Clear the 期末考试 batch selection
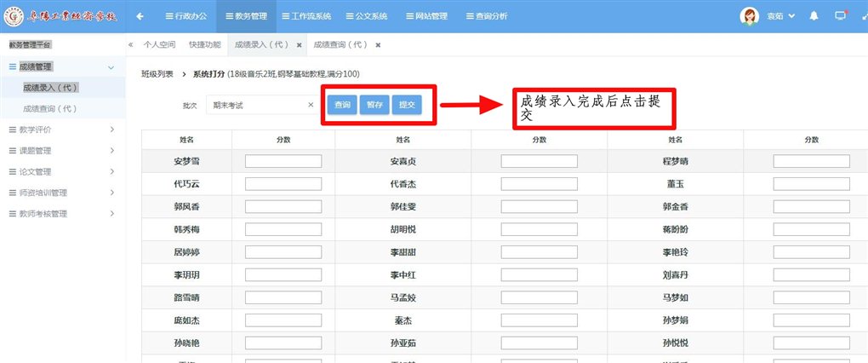This screenshot has width=868, height=363. [x=311, y=106]
